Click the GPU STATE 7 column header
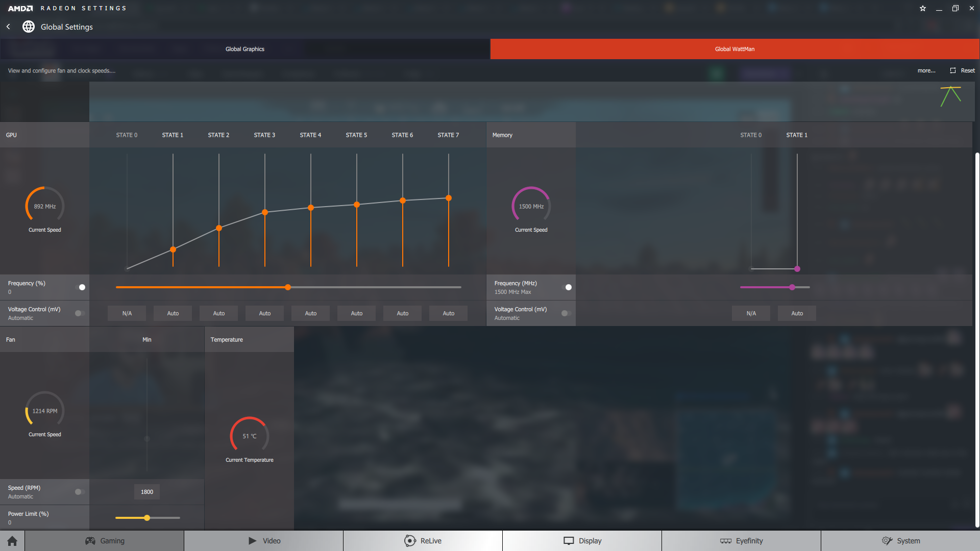Screen dimensions: 980x551 [x=448, y=135]
